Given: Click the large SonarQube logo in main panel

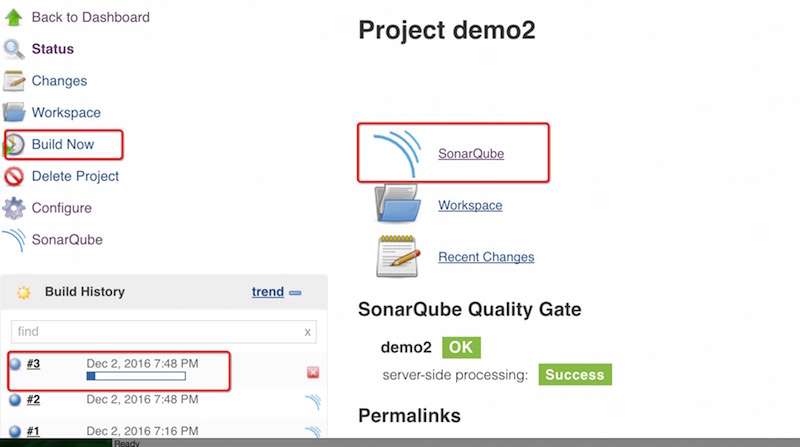Looking at the screenshot, I should pos(397,154).
